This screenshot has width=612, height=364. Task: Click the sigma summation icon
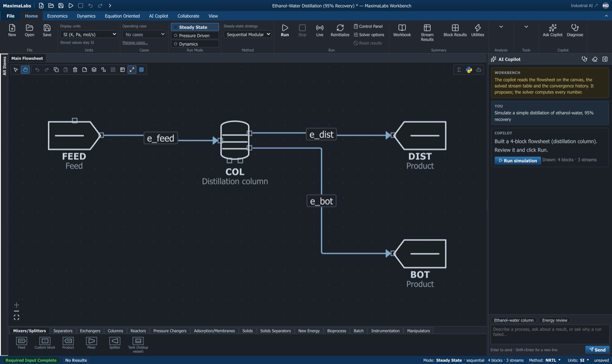(x=459, y=70)
